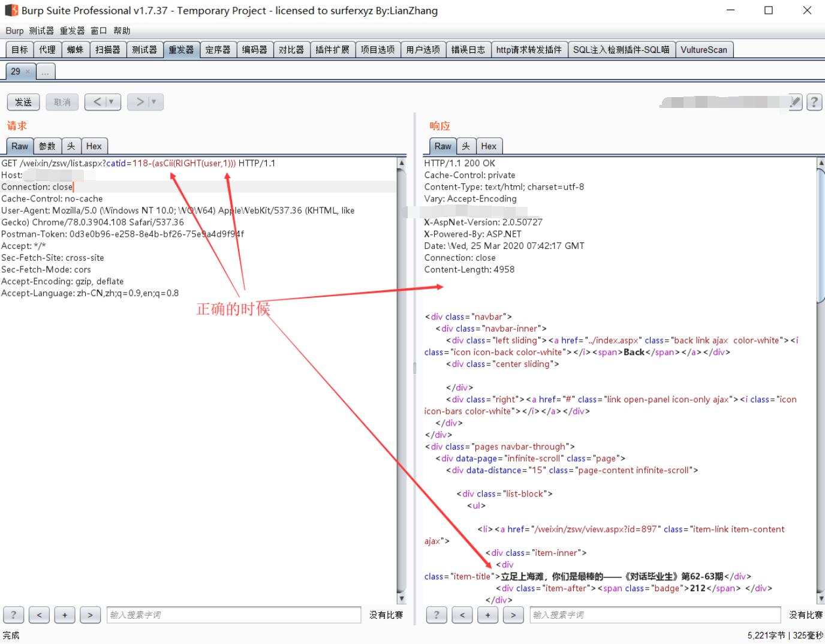
Task: Click the 发送 button
Action: point(23,102)
